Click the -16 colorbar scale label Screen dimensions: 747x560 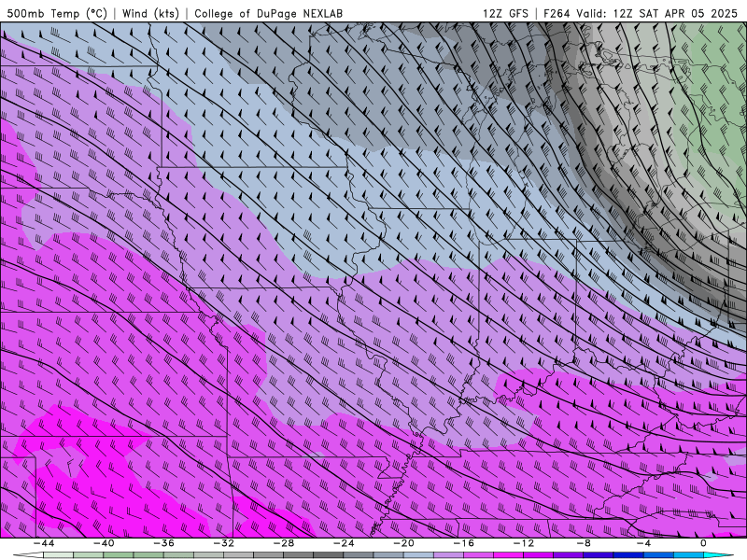(463, 543)
